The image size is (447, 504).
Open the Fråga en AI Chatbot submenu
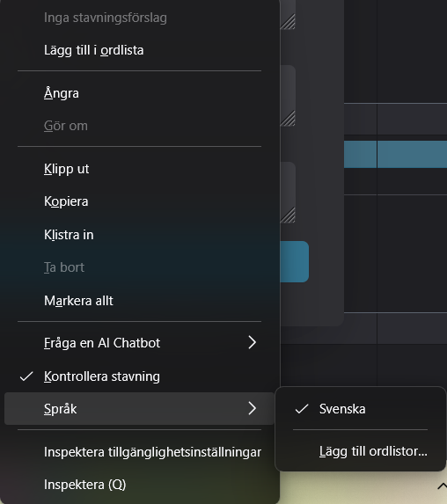tap(139, 343)
